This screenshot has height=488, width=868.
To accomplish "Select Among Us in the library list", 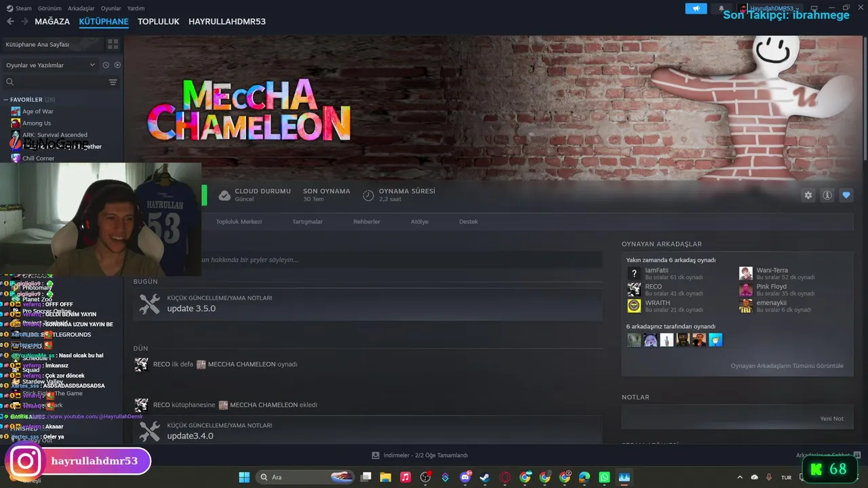I will click(37, 123).
